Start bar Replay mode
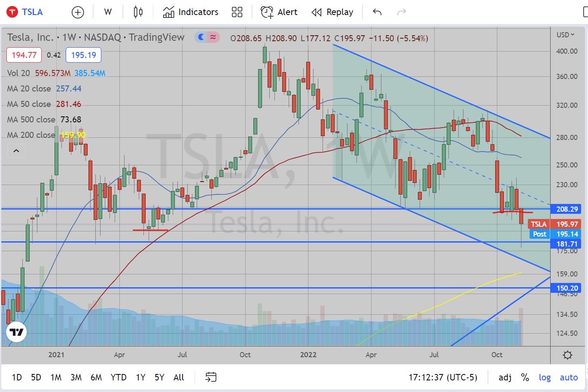 tap(332, 12)
